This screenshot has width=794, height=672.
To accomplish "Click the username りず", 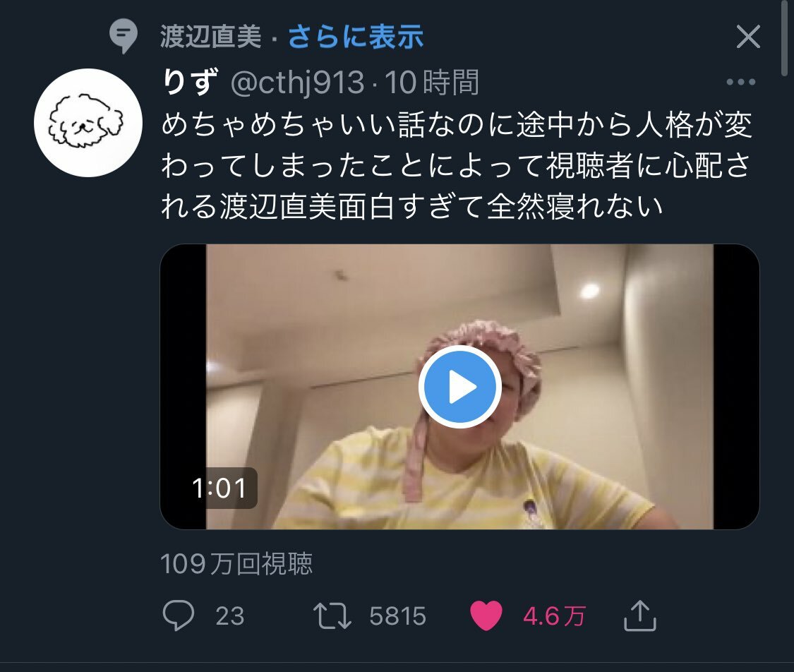I will click(190, 82).
